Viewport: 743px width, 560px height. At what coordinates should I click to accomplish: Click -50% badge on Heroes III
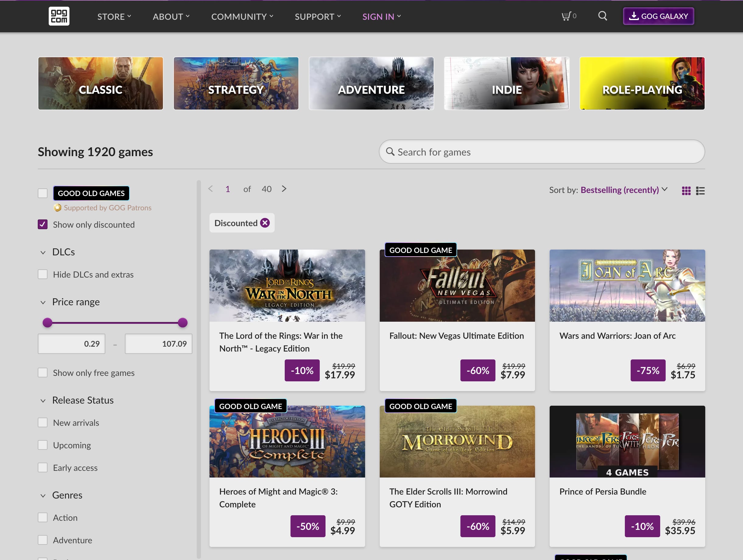click(308, 526)
